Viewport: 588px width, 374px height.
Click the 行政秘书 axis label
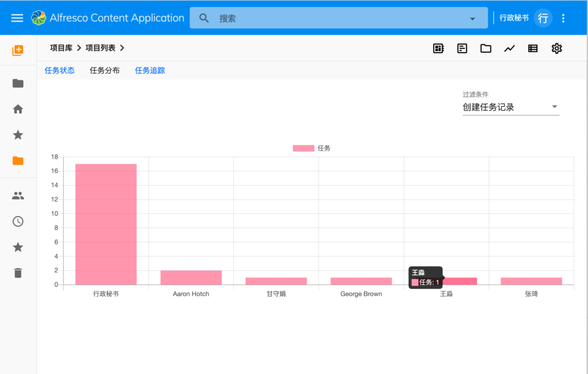coord(106,294)
